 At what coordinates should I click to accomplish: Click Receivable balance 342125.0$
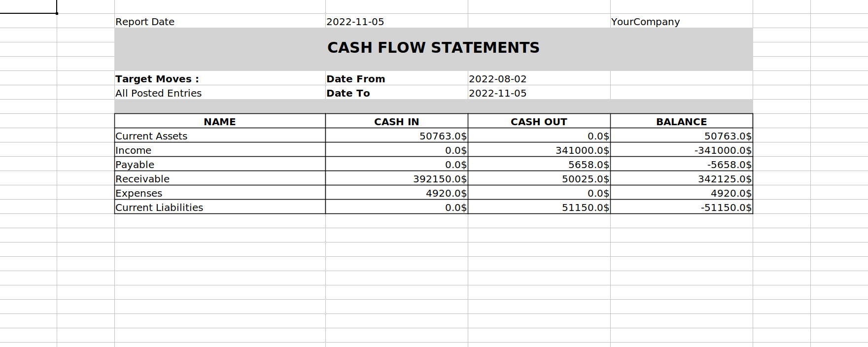click(681, 178)
